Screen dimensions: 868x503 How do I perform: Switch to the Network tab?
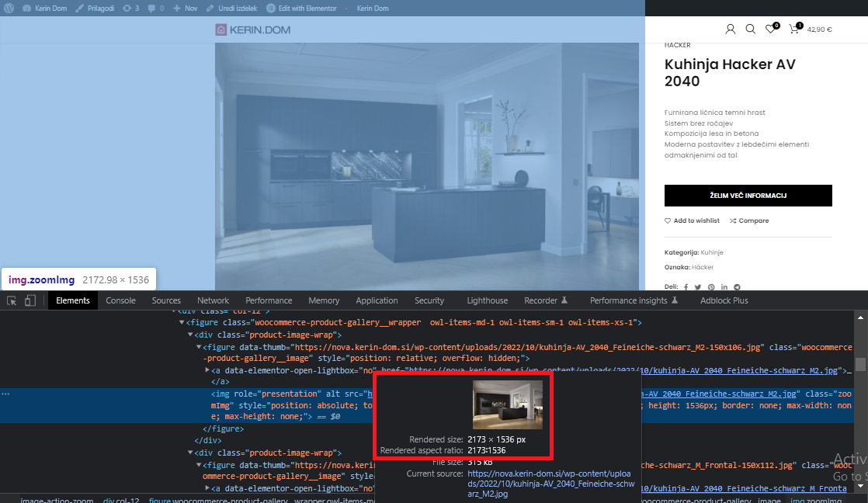click(x=214, y=300)
